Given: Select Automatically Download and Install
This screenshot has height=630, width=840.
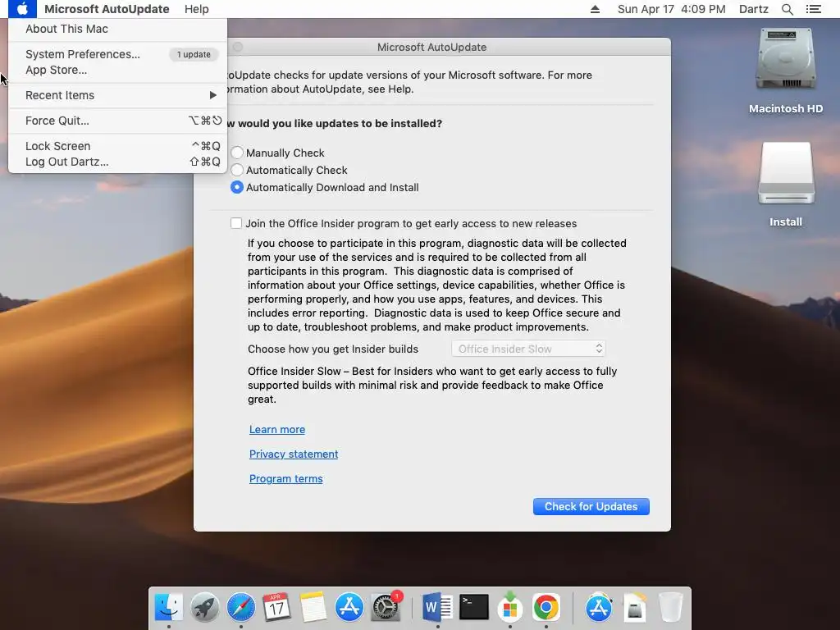Looking at the screenshot, I should (x=237, y=187).
